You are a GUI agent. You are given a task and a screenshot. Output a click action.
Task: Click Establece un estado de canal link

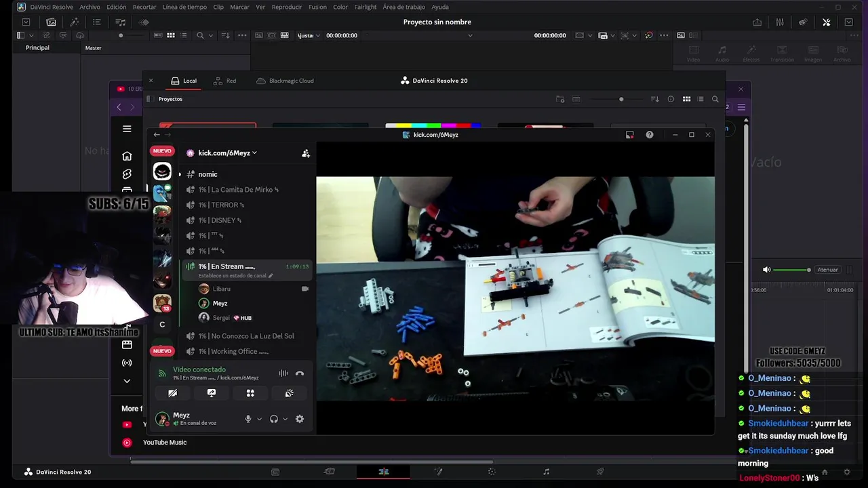[x=235, y=276]
